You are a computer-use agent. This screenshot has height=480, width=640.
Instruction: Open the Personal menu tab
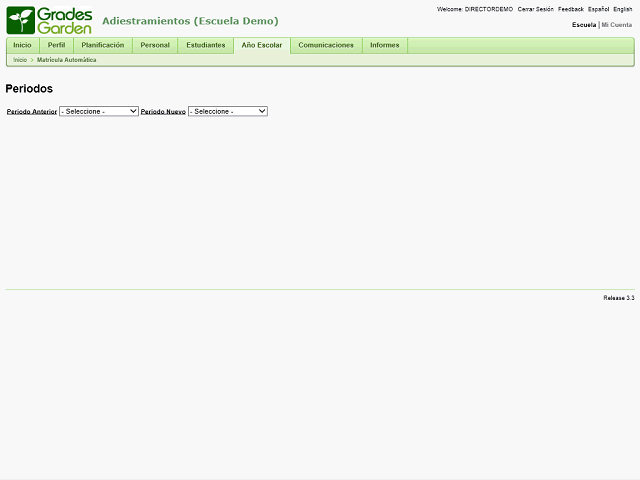(x=155, y=45)
